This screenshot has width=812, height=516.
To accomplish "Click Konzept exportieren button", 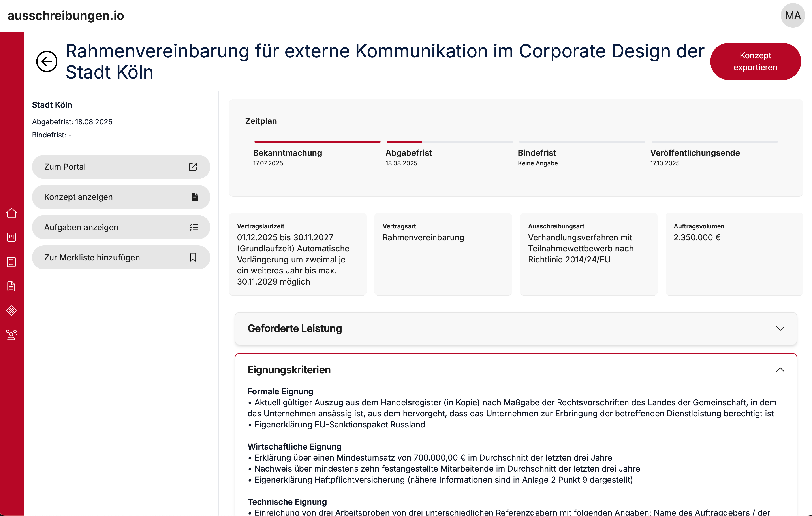I will click(755, 61).
